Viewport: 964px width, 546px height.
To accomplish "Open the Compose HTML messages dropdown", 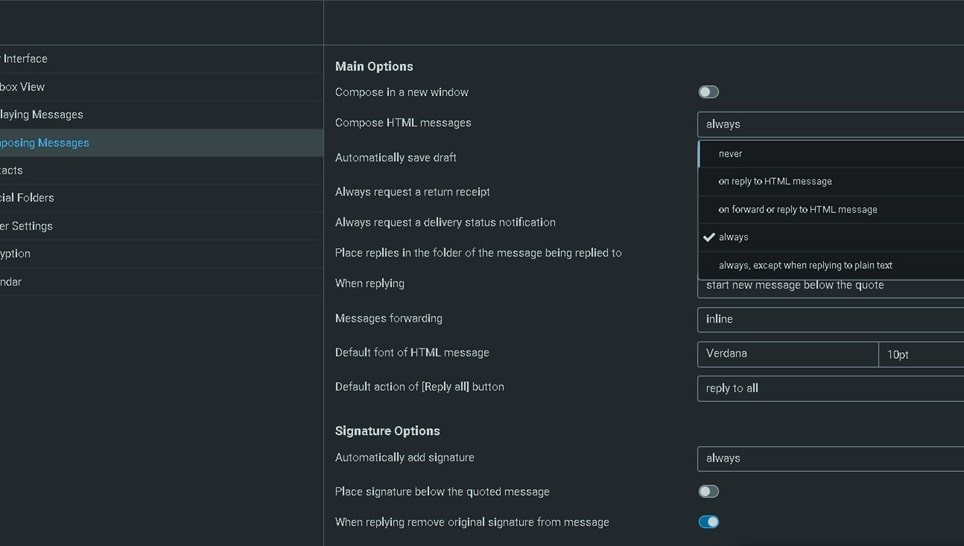I will click(830, 124).
